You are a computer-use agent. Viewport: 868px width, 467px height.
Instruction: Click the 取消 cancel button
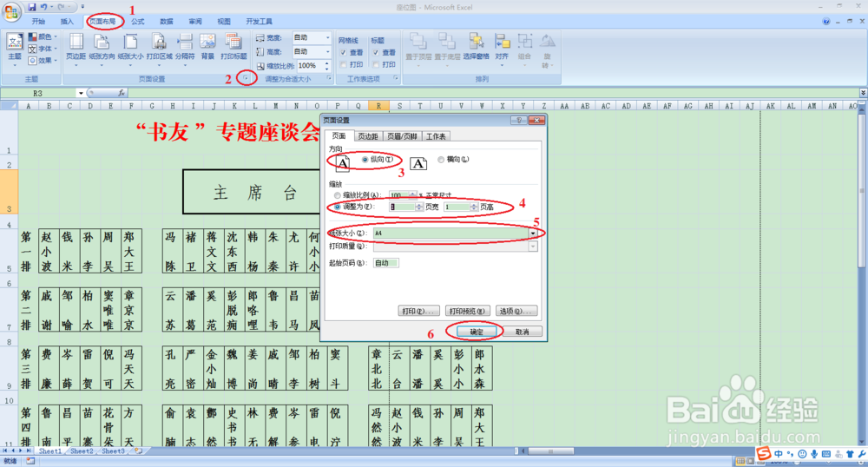click(x=522, y=332)
